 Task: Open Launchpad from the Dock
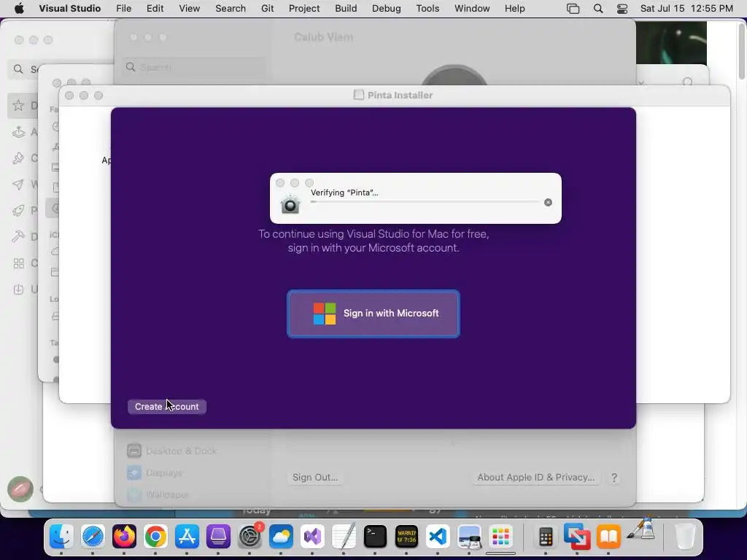(x=500, y=537)
